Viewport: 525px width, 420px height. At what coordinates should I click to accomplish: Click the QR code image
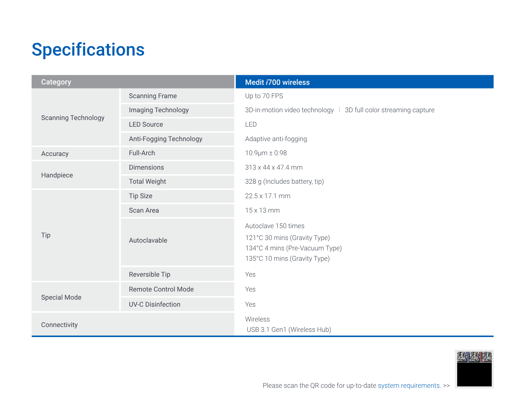[x=474, y=369]
